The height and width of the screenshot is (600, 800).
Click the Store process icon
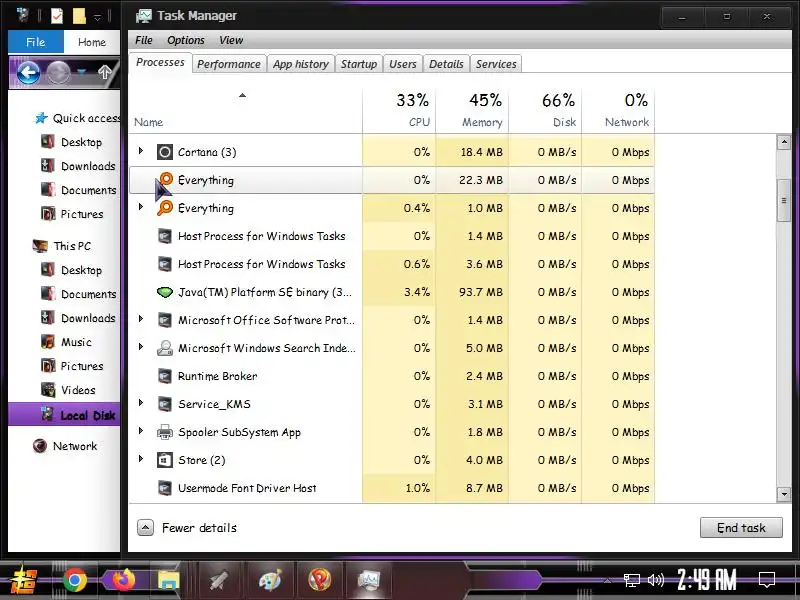(x=164, y=460)
